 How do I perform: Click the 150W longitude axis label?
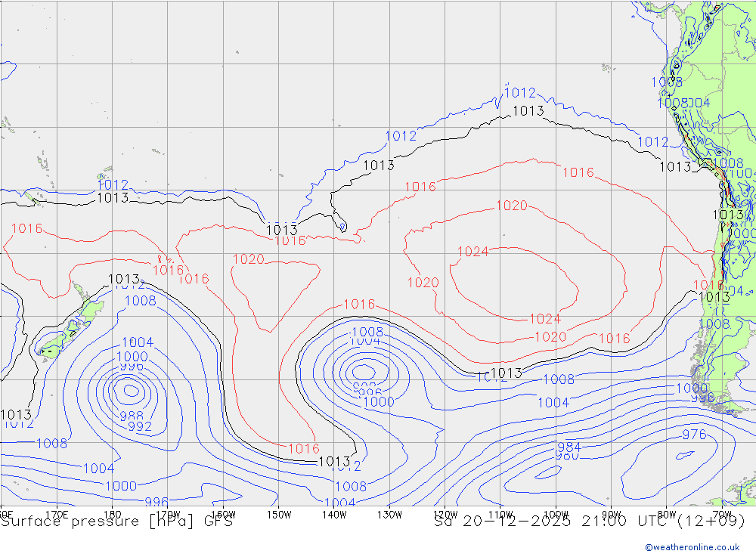coord(279,515)
